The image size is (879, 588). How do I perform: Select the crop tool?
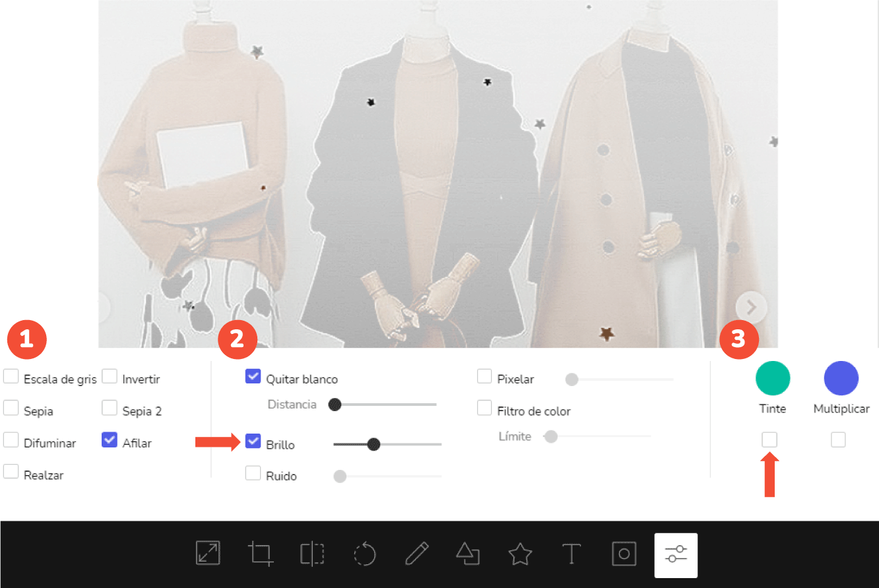click(261, 553)
